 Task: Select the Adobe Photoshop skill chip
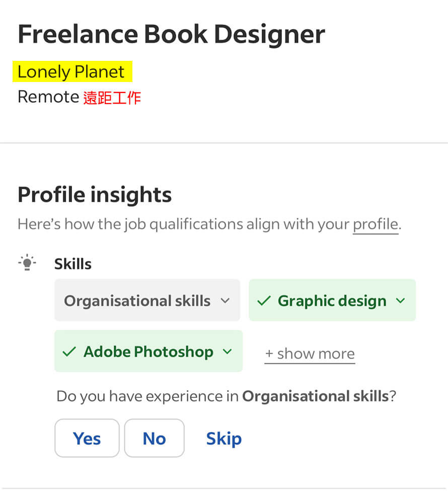[148, 351]
